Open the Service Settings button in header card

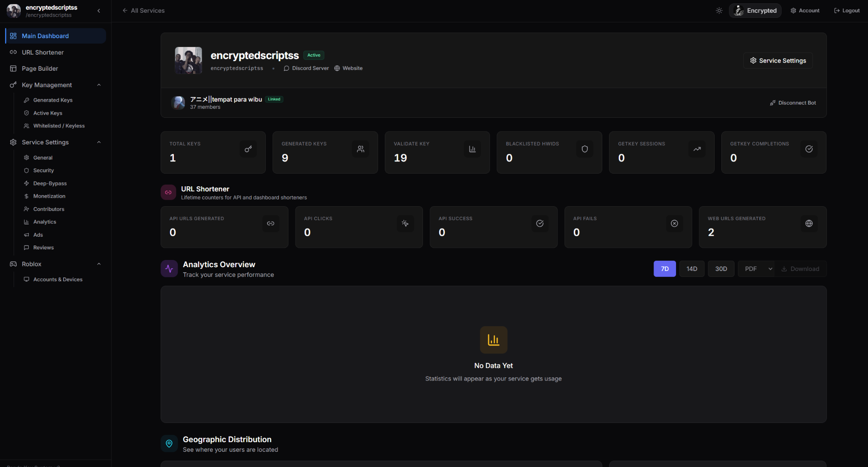[x=778, y=61]
